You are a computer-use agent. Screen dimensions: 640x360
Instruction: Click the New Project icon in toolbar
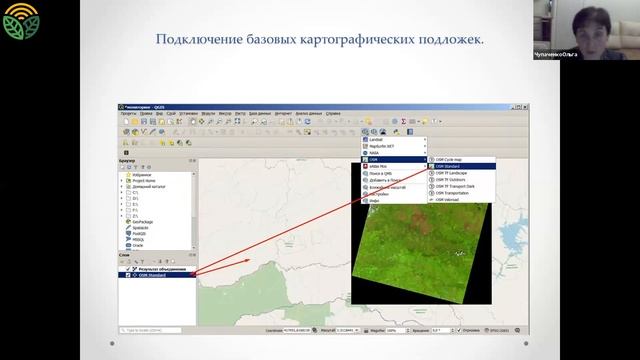[126, 122]
